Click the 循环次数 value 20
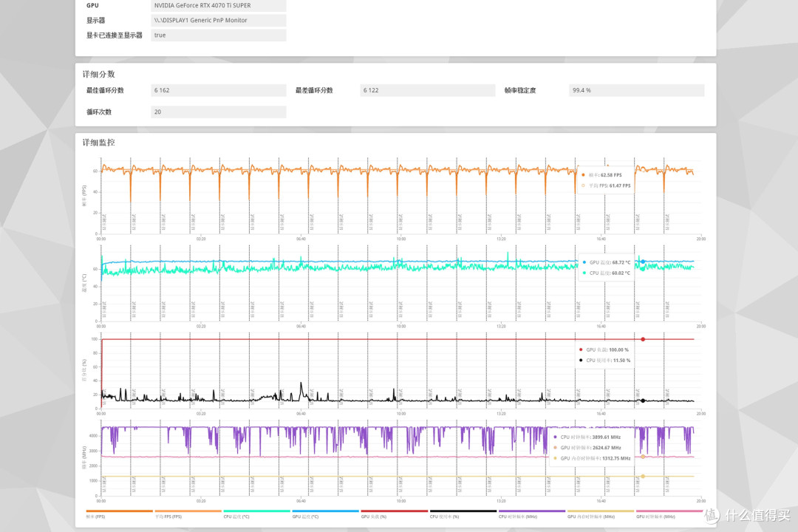 pyautogui.click(x=218, y=112)
